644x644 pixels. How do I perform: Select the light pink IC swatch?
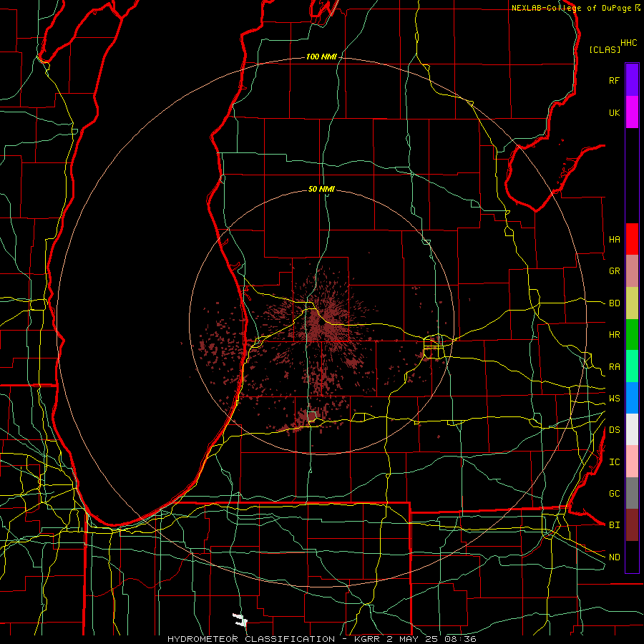632,462
